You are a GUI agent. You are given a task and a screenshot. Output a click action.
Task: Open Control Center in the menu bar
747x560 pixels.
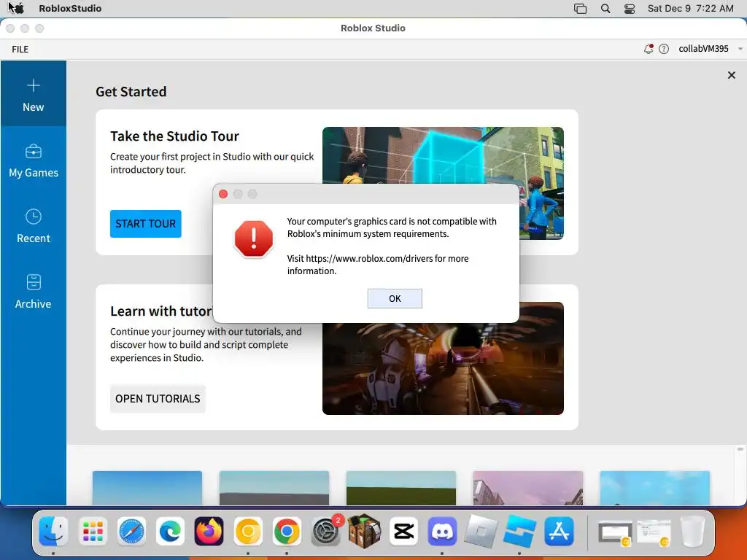630,9
